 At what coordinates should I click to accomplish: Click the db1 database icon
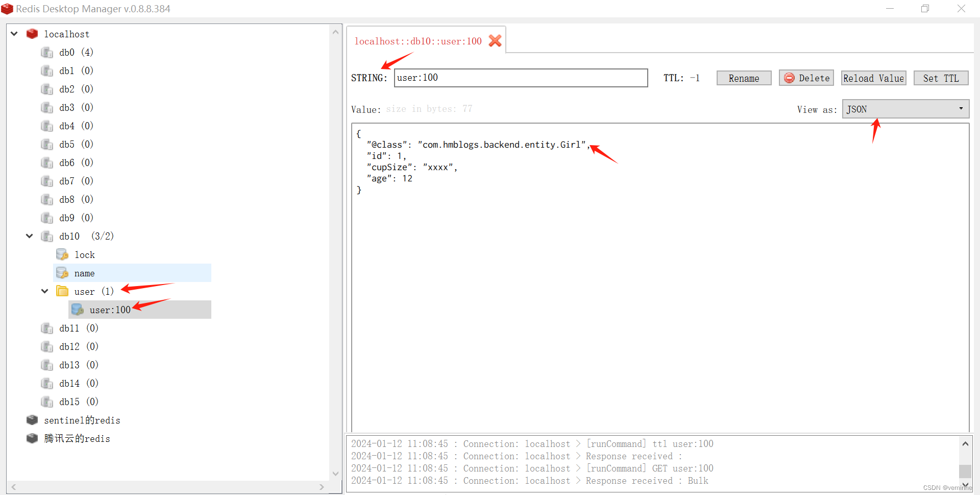[x=47, y=70]
